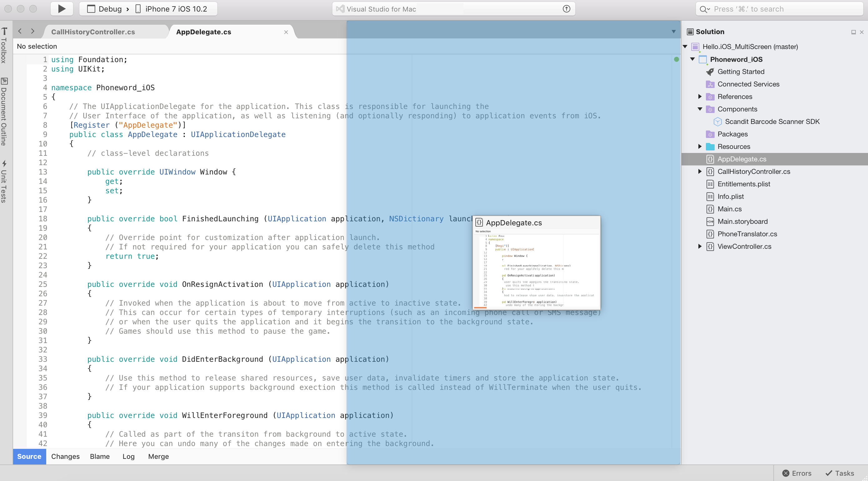Expand the ViewController.cs node
868x481 pixels.
click(700, 246)
